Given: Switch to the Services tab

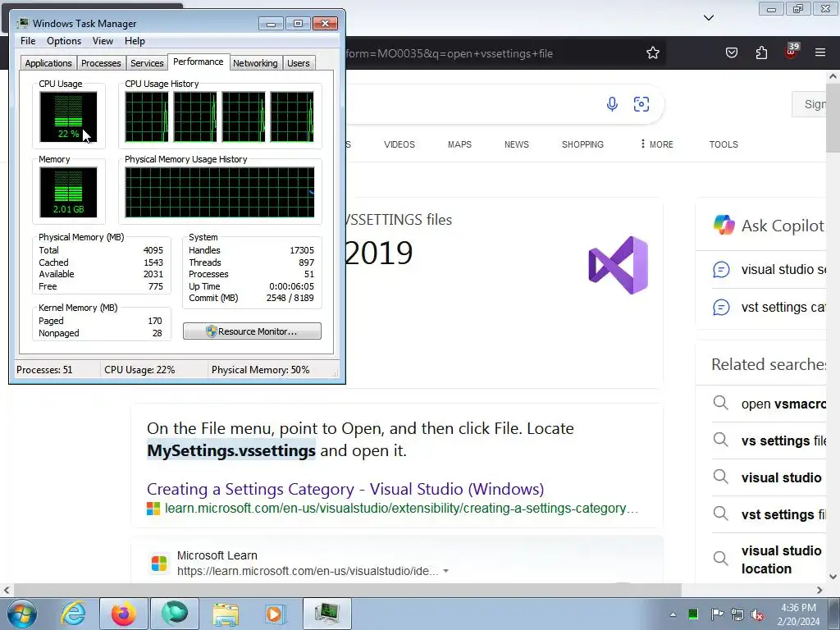Looking at the screenshot, I should (x=147, y=63).
